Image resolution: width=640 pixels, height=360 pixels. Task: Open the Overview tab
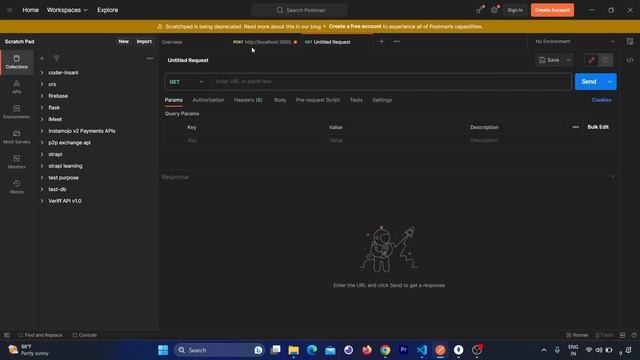pos(172,42)
